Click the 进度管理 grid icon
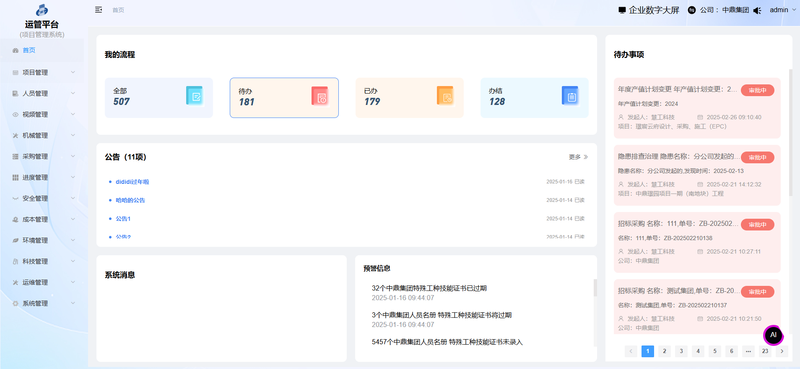 click(15, 177)
